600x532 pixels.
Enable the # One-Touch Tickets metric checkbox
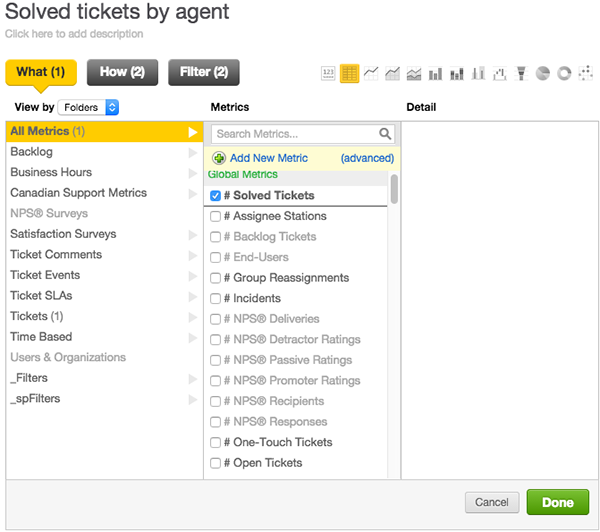[x=216, y=442]
